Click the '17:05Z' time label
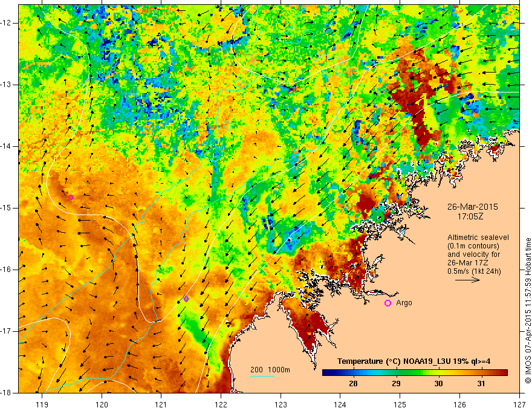 [x=470, y=216]
